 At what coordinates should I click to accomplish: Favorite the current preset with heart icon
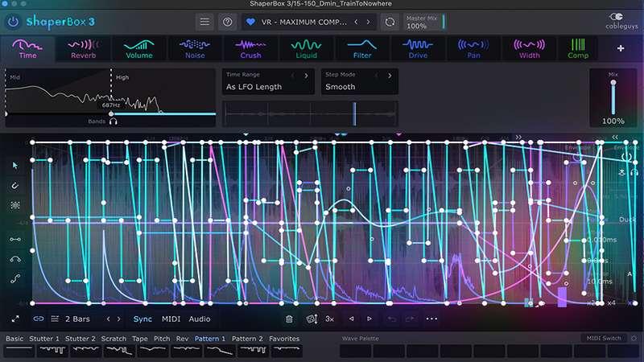(x=250, y=23)
